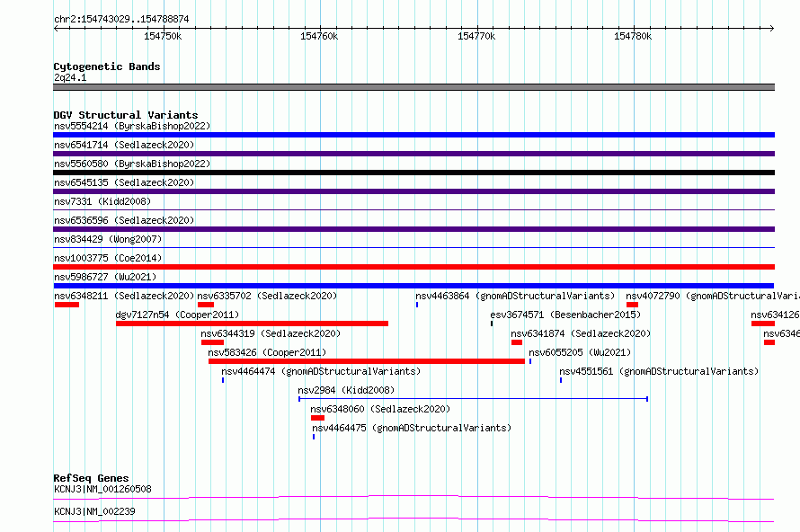Select the nsv4551561 gnomAD blue marker
The width and height of the screenshot is (800, 532).
pos(561,380)
